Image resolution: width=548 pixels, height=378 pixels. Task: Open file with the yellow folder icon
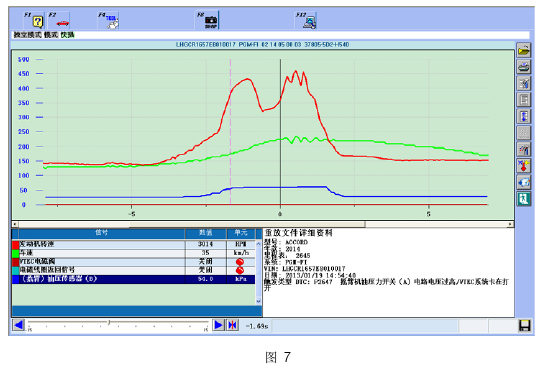click(524, 51)
